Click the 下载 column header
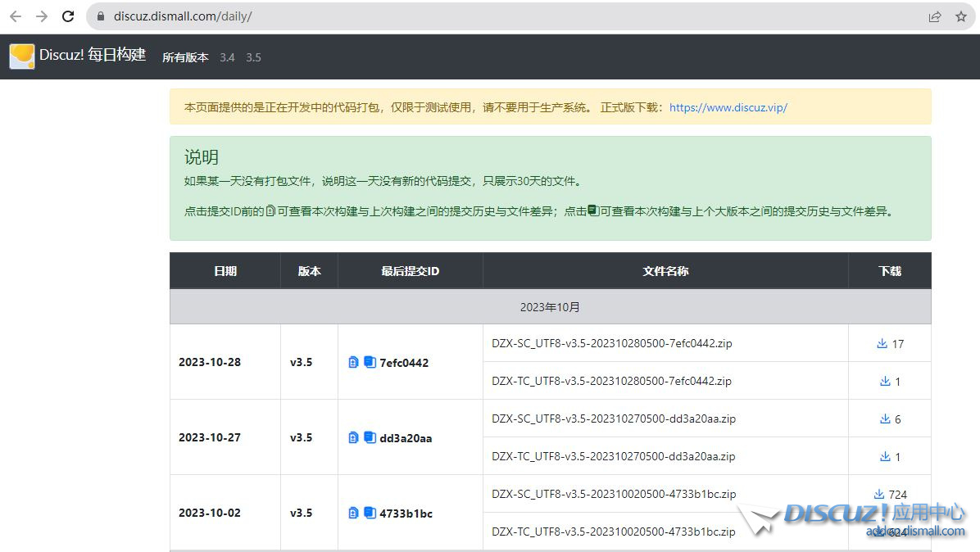This screenshot has height=552, width=980. coord(890,271)
